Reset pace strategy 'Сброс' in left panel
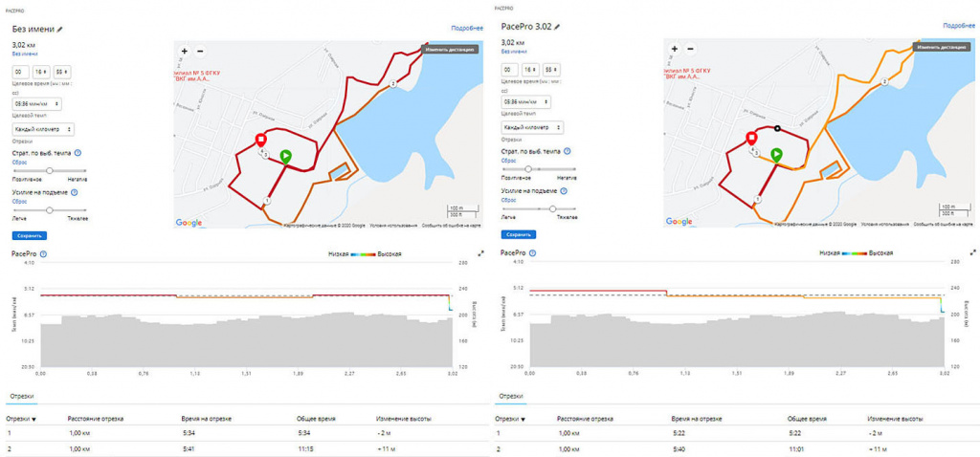 (17, 161)
